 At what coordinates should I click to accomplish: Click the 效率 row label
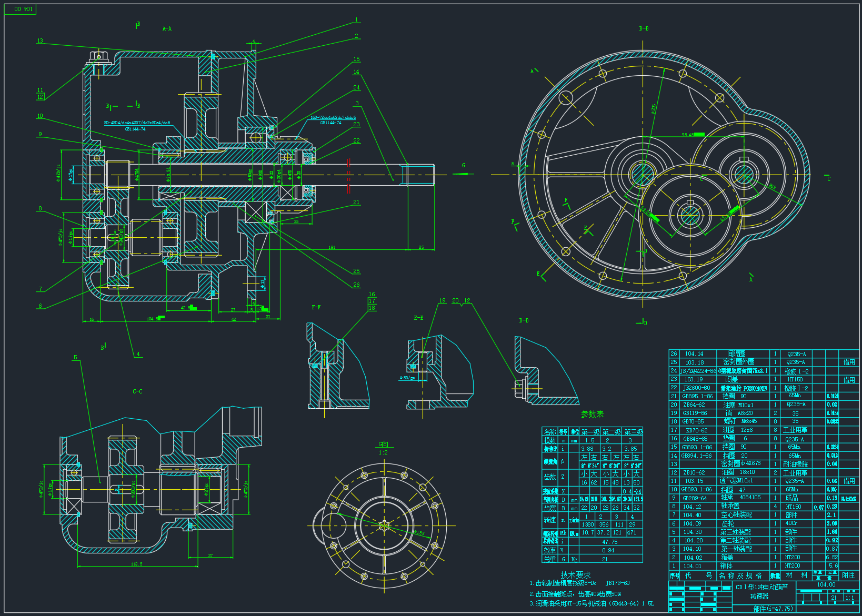[550, 550]
